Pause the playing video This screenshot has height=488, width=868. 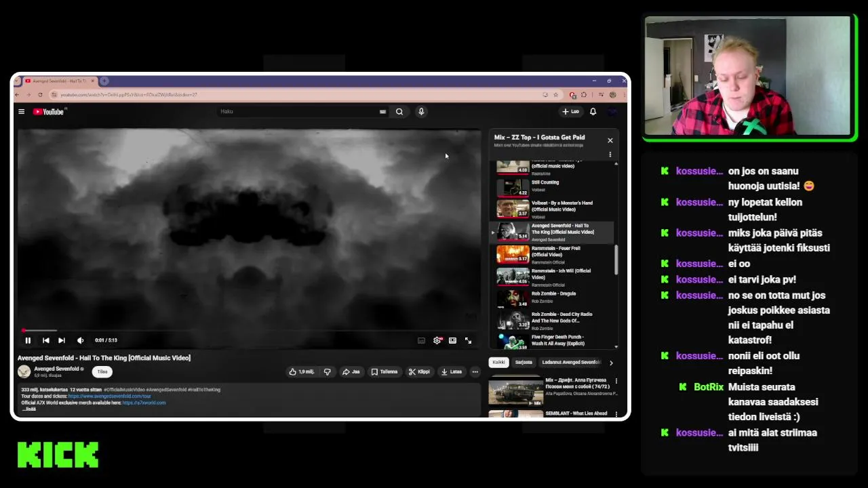(28, 340)
